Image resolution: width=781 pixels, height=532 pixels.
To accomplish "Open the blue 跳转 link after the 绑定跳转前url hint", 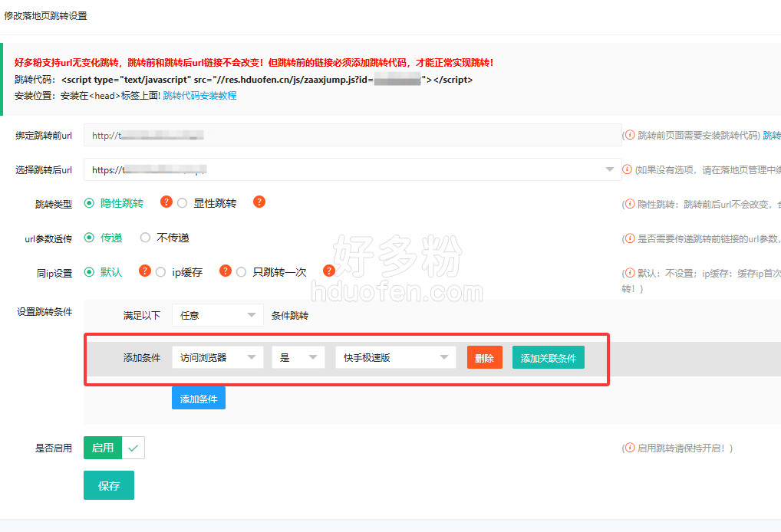I will 772,136.
